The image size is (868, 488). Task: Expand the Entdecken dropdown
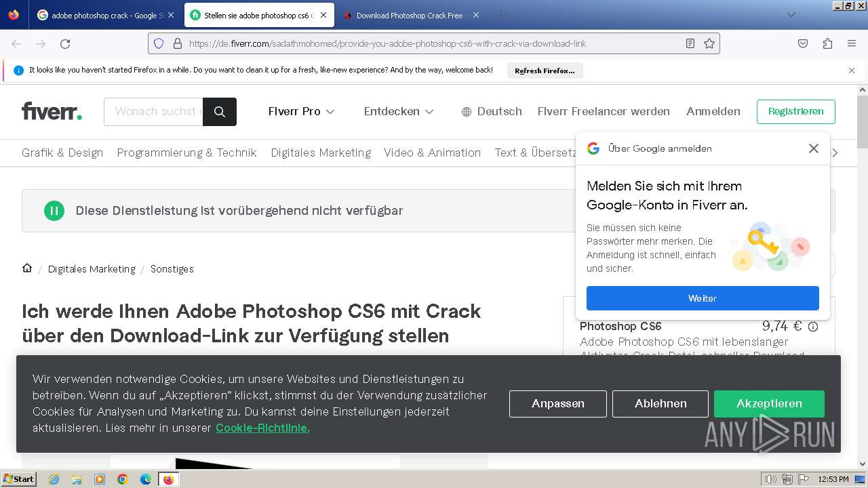(399, 111)
